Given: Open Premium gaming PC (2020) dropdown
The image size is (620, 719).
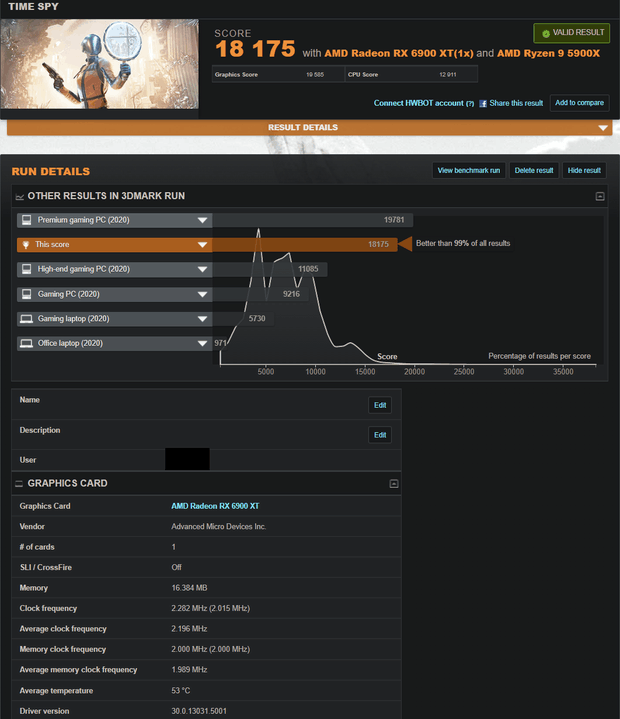Looking at the screenshot, I should tap(202, 220).
